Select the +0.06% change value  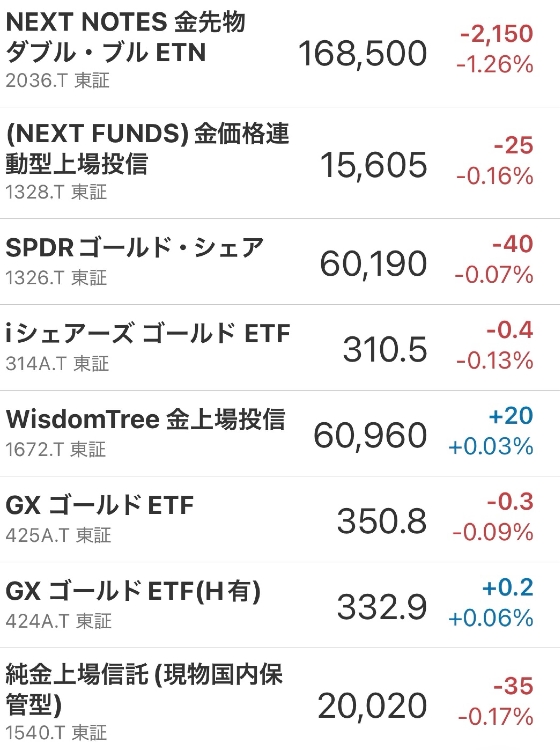coord(490,618)
